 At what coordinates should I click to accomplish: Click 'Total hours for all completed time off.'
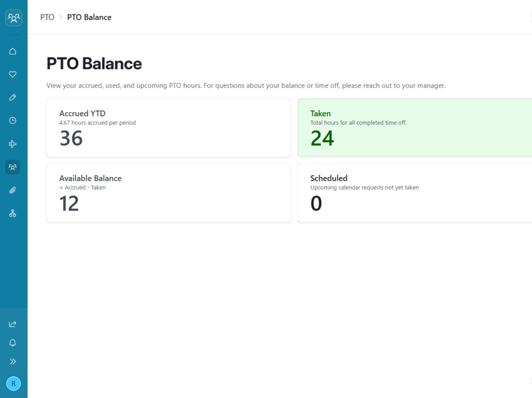tap(358, 123)
